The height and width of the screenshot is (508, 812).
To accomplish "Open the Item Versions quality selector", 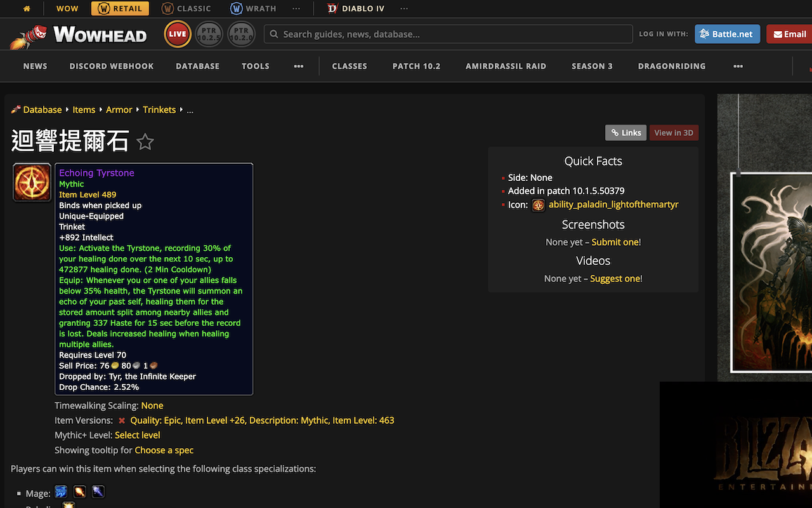I will click(x=262, y=420).
